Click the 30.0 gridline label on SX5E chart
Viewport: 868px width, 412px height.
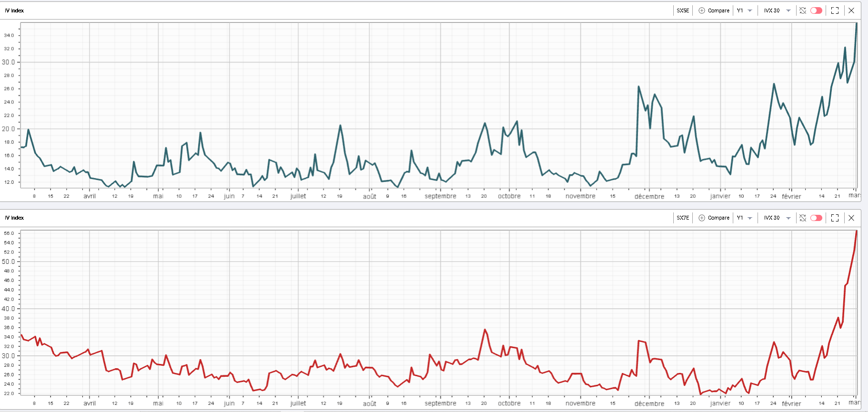[x=8, y=62]
